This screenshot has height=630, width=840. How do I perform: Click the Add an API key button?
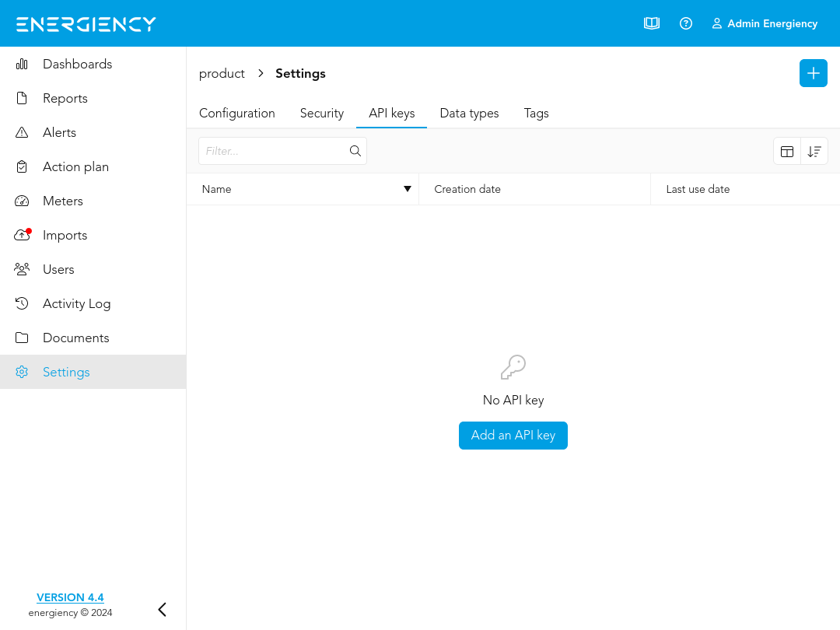point(513,436)
